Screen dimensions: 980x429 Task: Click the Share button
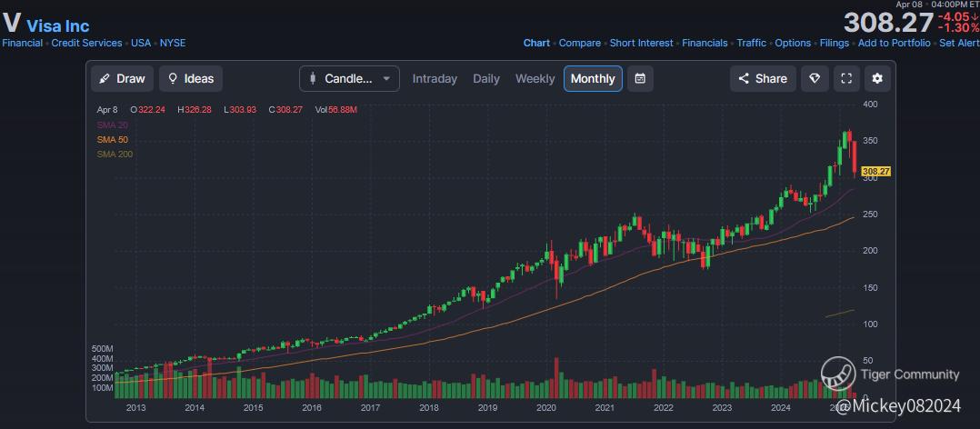(x=763, y=79)
